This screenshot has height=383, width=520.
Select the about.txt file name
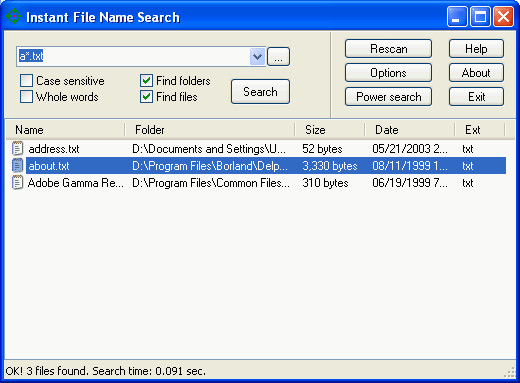pyautogui.click(x=49, y=166)
